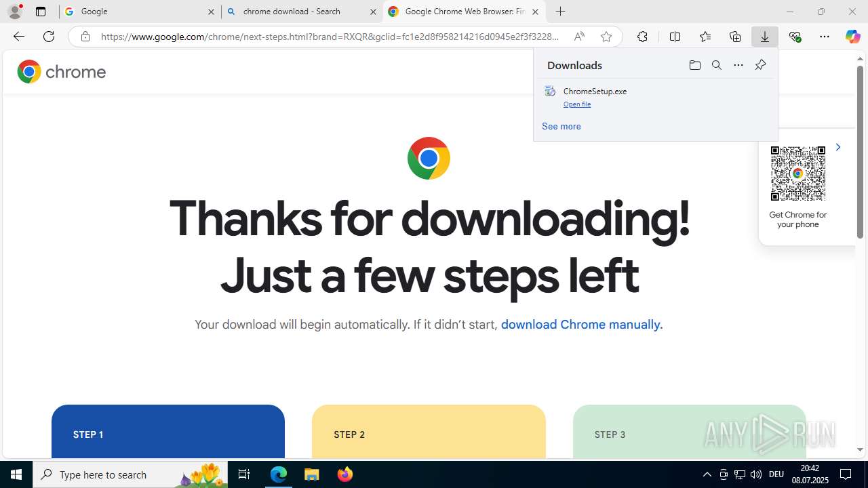Click taskbar search box
The width and height of the screenshot is (868, 488).
132,474
